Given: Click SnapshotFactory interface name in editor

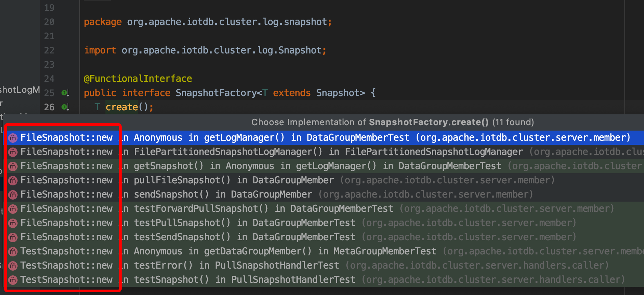Looking at the screenshot, I should point(216,93).
